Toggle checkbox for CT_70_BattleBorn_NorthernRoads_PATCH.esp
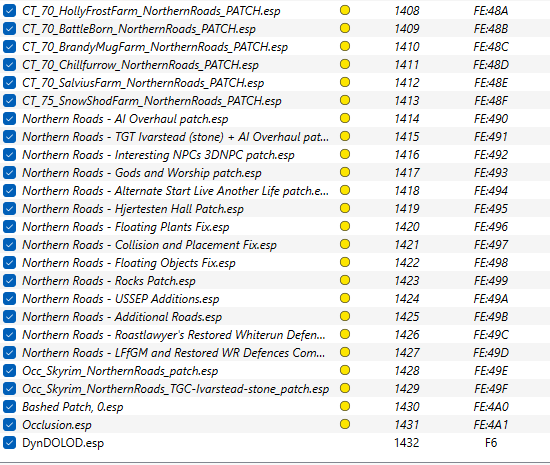The image size is (550, 465). click(x=9, y=28)
